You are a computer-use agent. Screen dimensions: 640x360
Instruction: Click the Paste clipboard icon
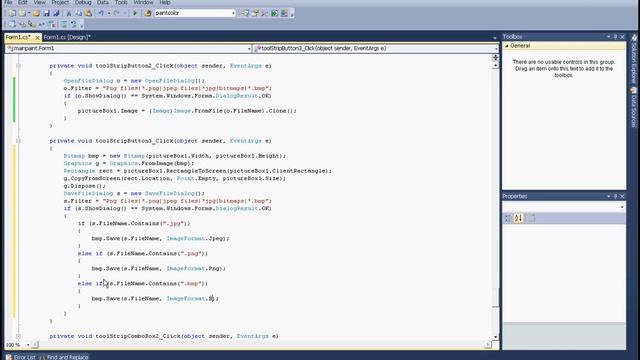click(88, 13)
